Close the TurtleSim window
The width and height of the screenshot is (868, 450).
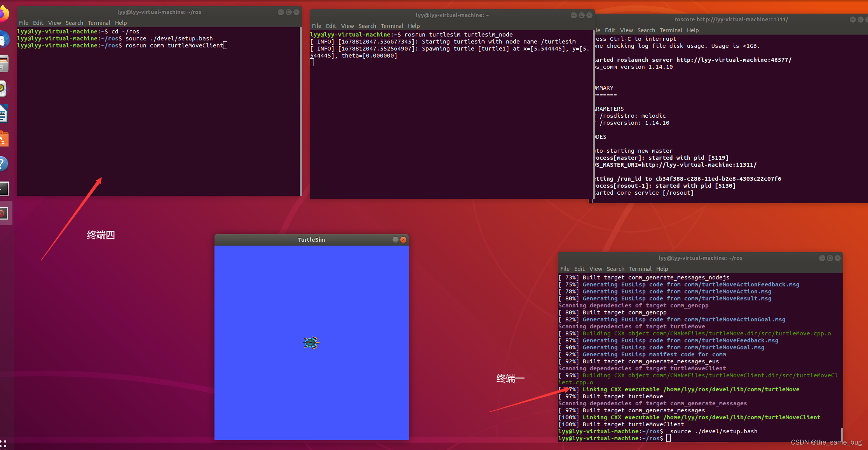(x=403, y=240)
